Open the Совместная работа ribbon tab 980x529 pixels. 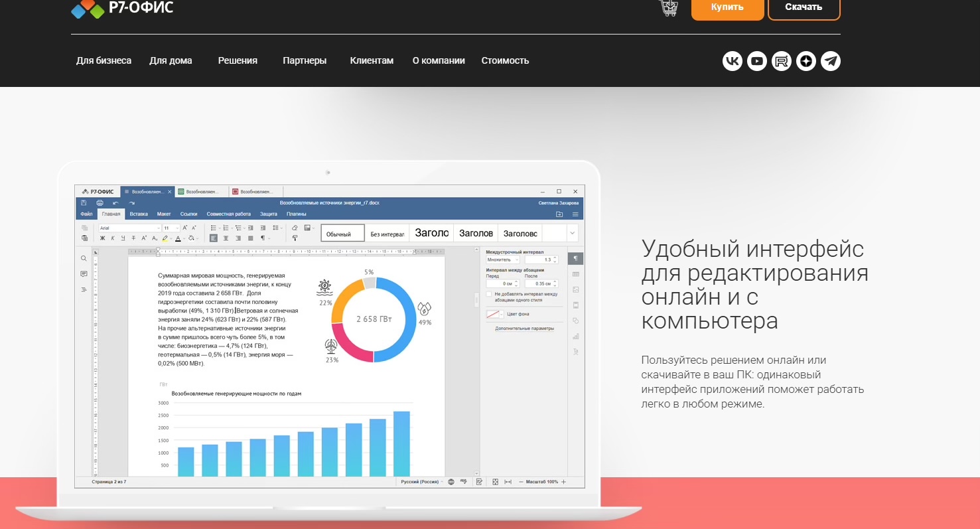coord(229,214)
